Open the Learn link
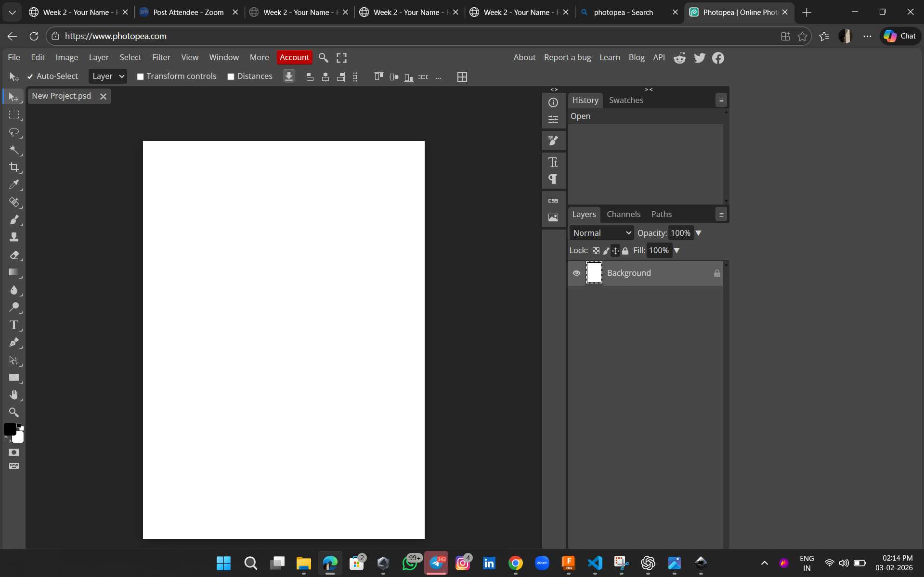This screenshot has width=924, height=577. point(610,57)
